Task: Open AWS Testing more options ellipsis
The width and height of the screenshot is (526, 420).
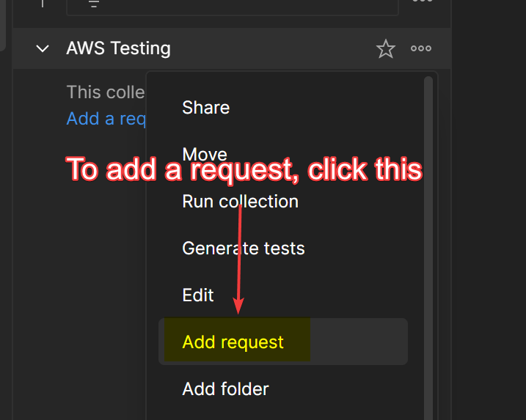Action: (421, 49)
